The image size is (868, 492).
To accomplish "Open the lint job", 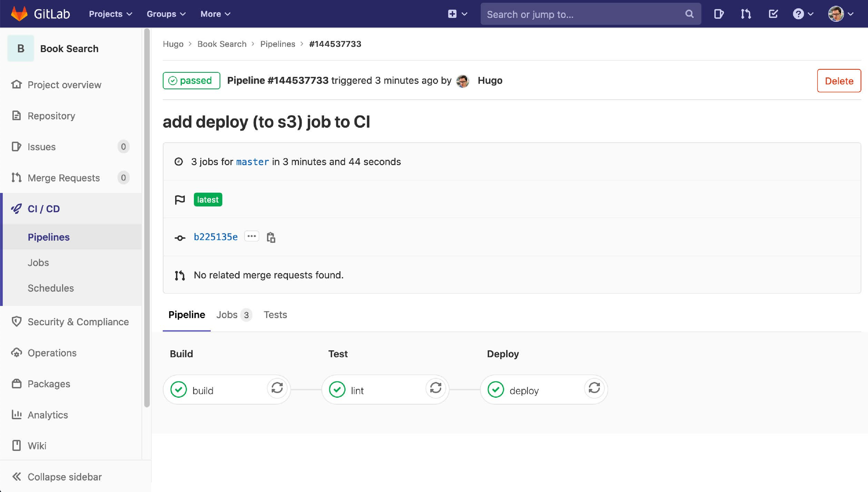I will tap(357, 391).
